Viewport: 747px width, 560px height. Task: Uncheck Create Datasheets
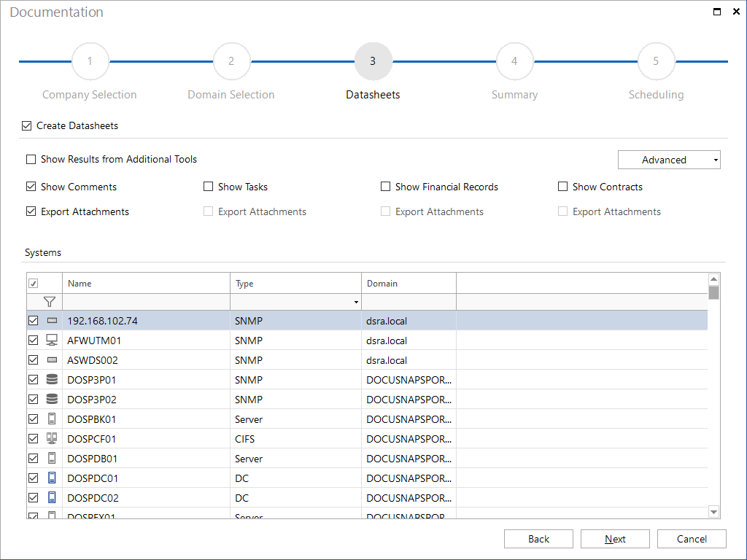[x=27, y=125]
